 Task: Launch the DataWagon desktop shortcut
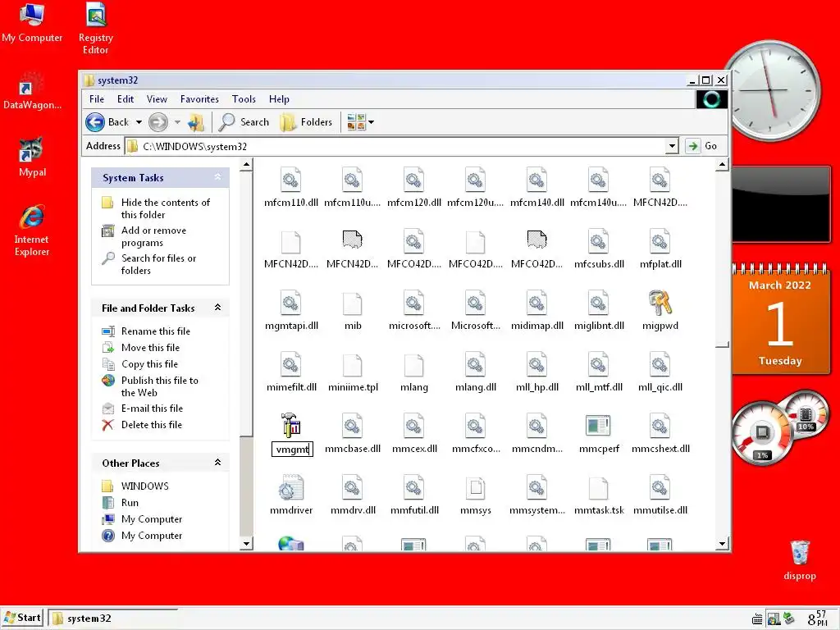pos(32,90)
